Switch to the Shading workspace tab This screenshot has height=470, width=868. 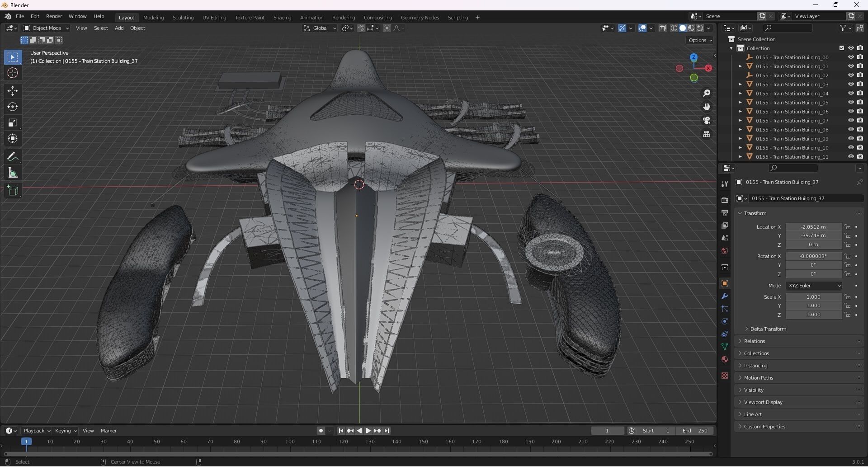pos(282,18)
